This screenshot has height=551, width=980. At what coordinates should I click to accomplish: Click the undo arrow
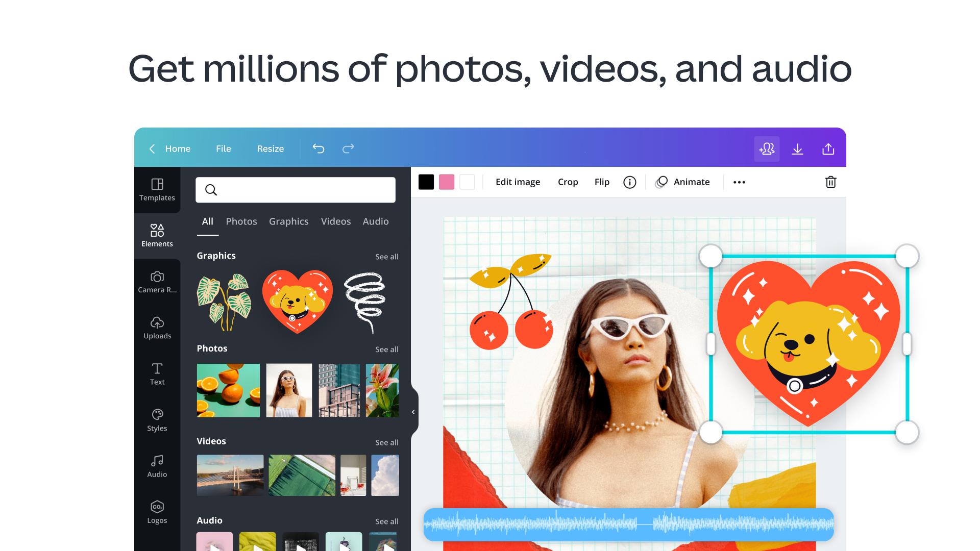[318, 148]
